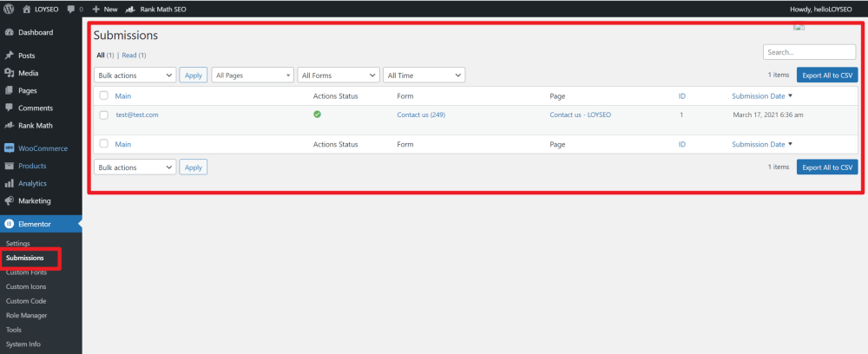Open the LOYSEO site home icon
The width and height of the screenshot is (868, 354).
(x=27, y=9)
